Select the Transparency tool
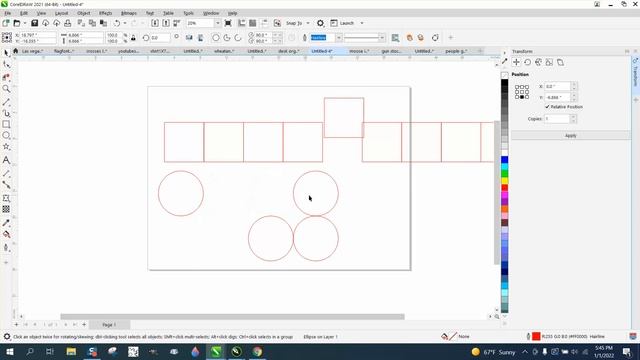Image resolution: width=640 pixels, height=360 pixels. [x=6, y=209]
